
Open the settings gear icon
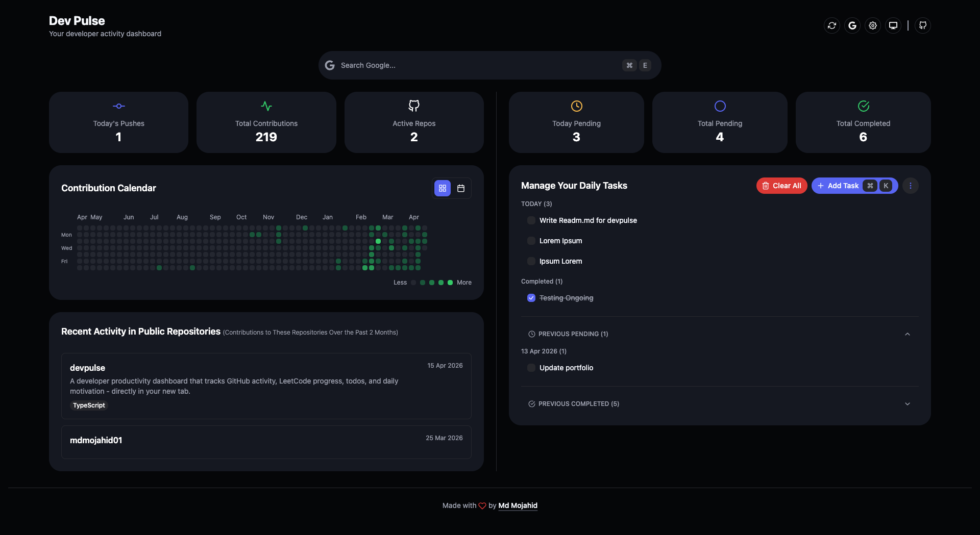[x=872, y=25]
